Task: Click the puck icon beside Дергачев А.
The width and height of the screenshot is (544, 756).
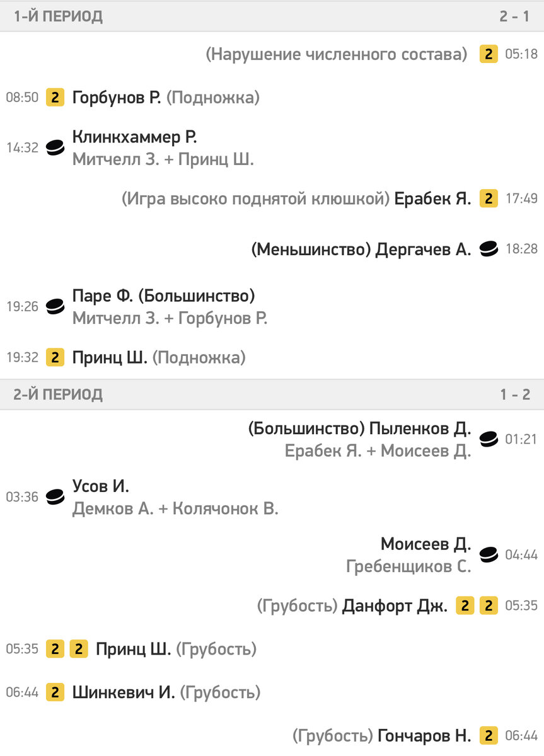Action: click(x=489, y=249)
